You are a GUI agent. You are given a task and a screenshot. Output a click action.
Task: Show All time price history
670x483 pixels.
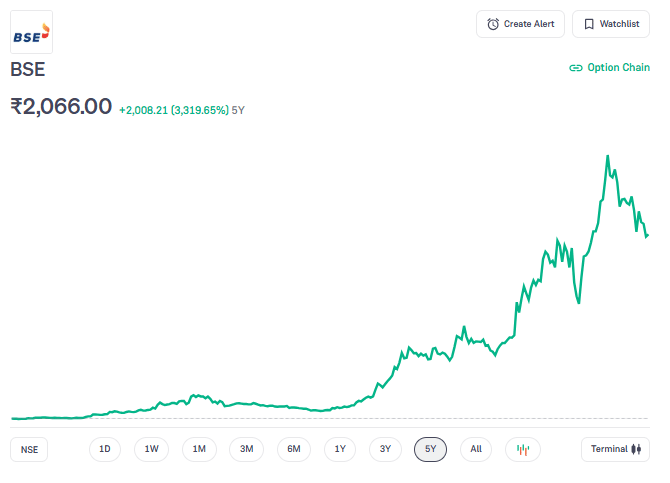pyautogui.click(x=476, y=449)
